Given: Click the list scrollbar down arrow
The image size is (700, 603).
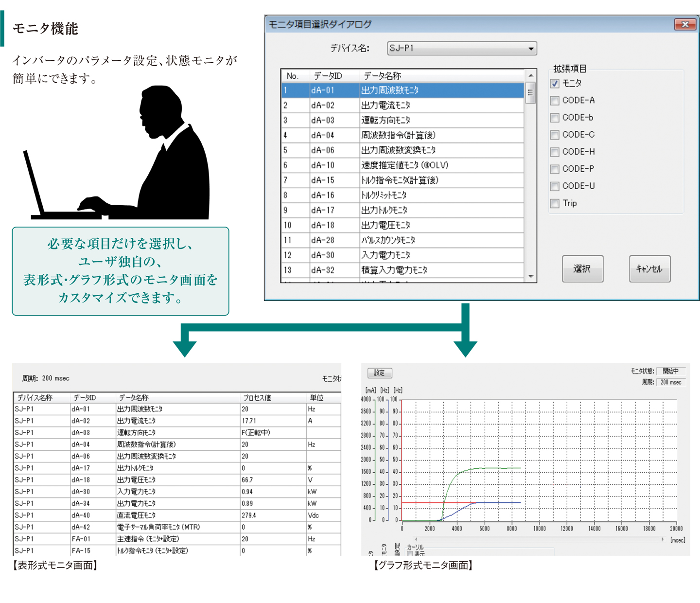Looking at the screenshot, I should pyautogui.click(x=531, y=276).
